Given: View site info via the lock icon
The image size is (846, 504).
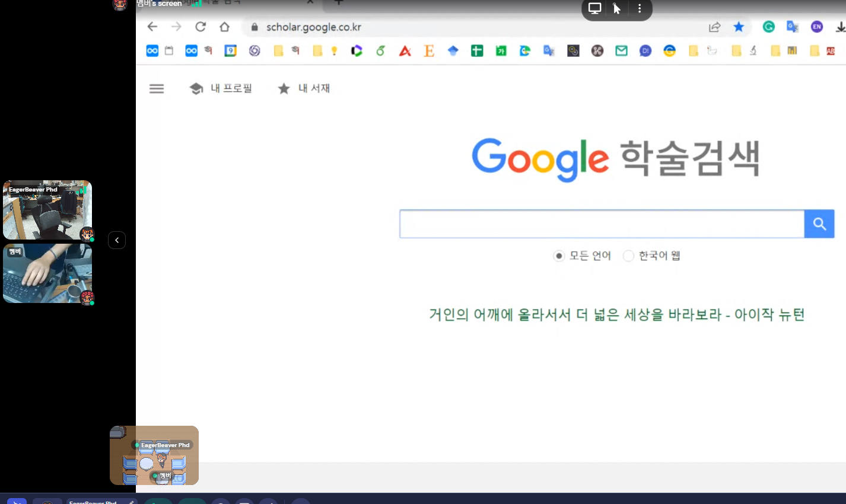Looking at the screenshot, I should [x=255, y=27].
